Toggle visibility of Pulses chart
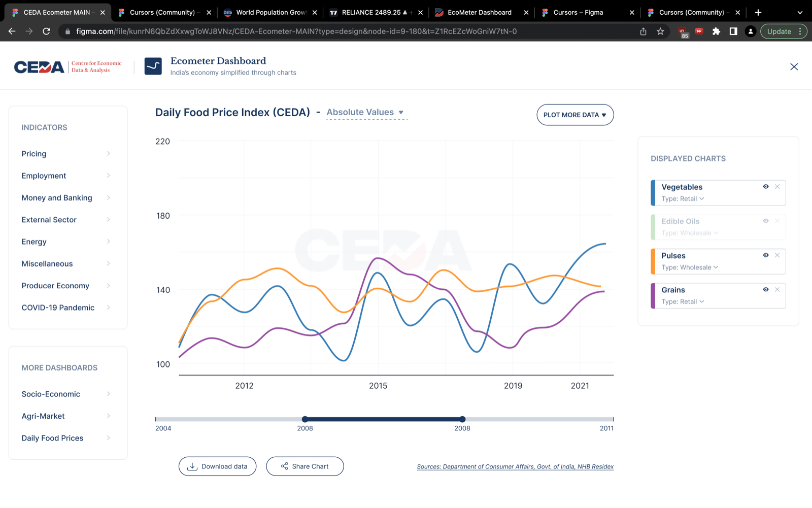The image size is (812, 508). 766,255
